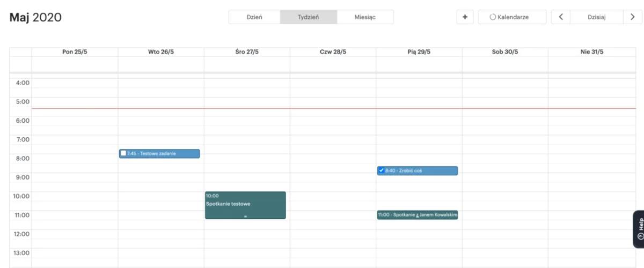Switch to Tydzień view
Image resolution: width=644 pixels, height=268 pixels.
click(309, 17)
